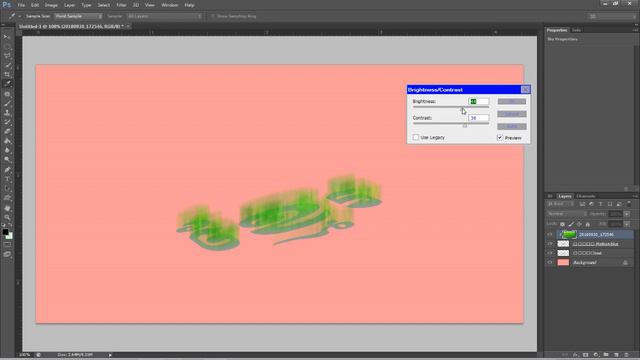
Task: Hide the Background layer
Action: pos(550,263)
